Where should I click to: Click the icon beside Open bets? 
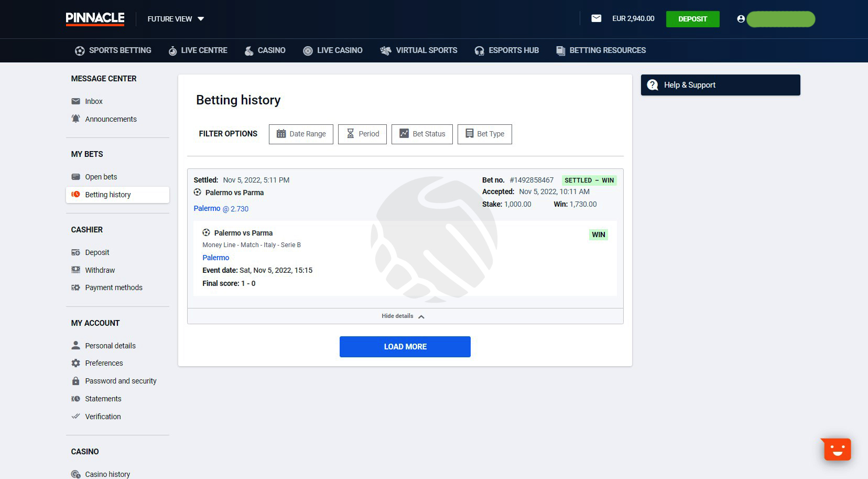tap(76, 177)
